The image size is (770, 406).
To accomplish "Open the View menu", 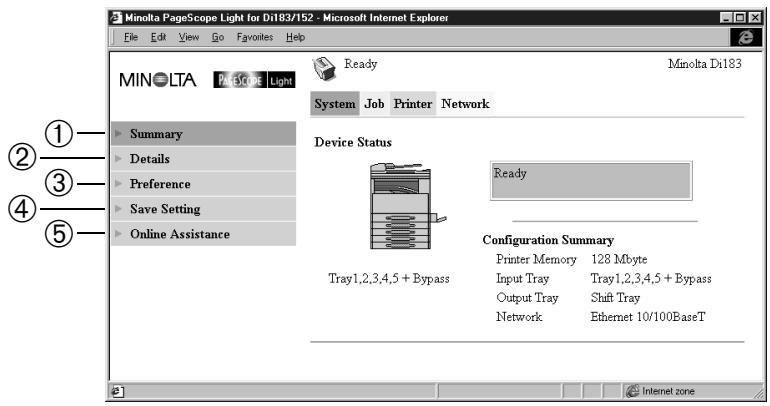I will point(189,37).
